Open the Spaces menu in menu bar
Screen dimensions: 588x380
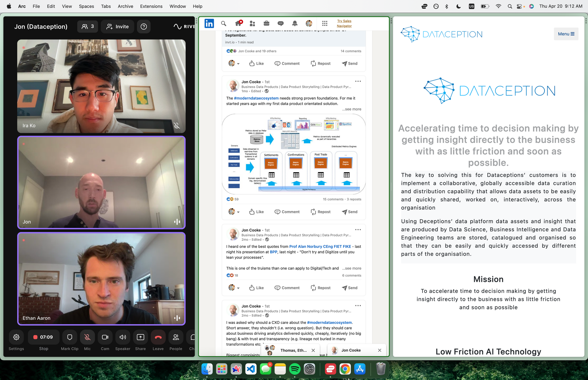click(86, 6)
